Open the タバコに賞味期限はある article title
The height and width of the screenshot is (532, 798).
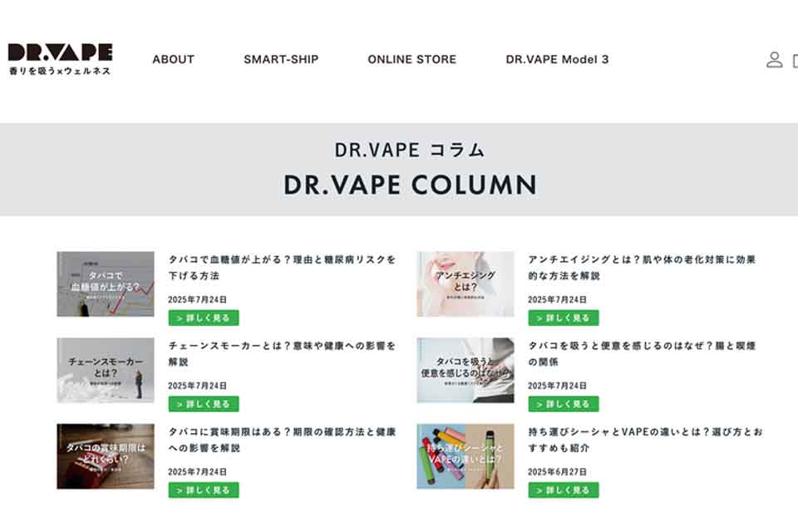pos(282,440)
